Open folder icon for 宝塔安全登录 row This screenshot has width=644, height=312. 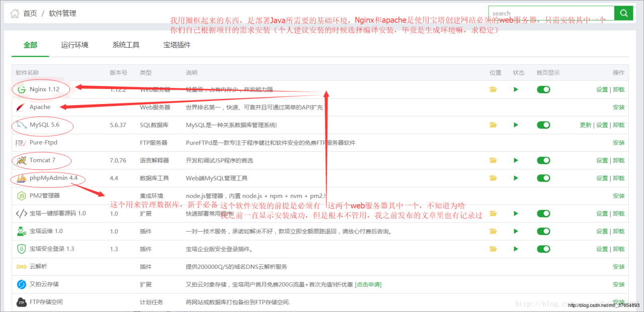(x=493, y=249)
